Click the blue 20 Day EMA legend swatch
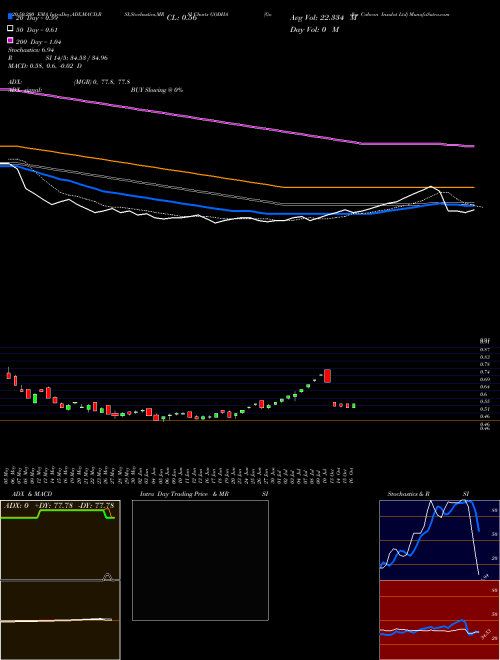This screenshot has width=500, height=660. 11,17
